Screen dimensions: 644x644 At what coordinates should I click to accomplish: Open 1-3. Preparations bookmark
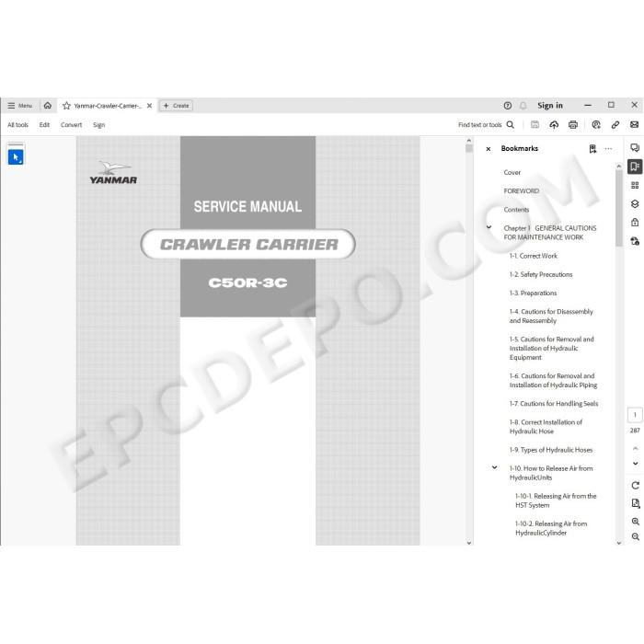pos(533,293)
